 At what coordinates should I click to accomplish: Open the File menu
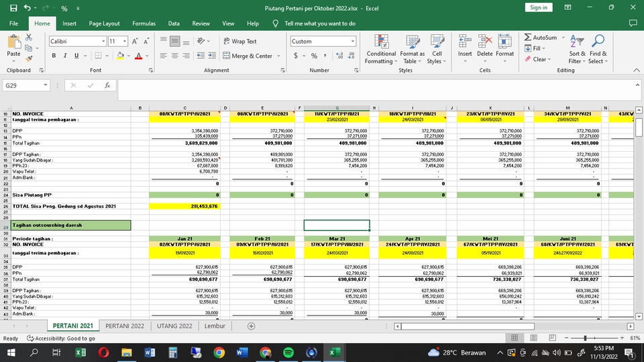[x=13, y=24]
